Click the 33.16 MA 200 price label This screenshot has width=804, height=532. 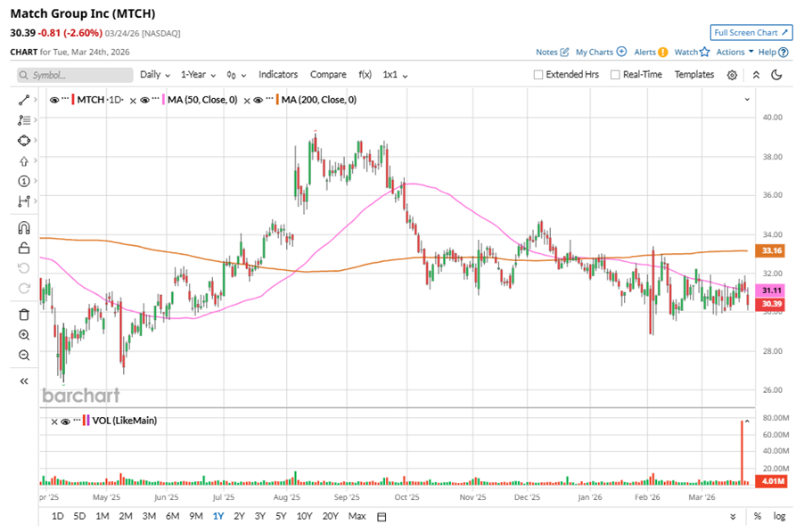tap(771, 250)
